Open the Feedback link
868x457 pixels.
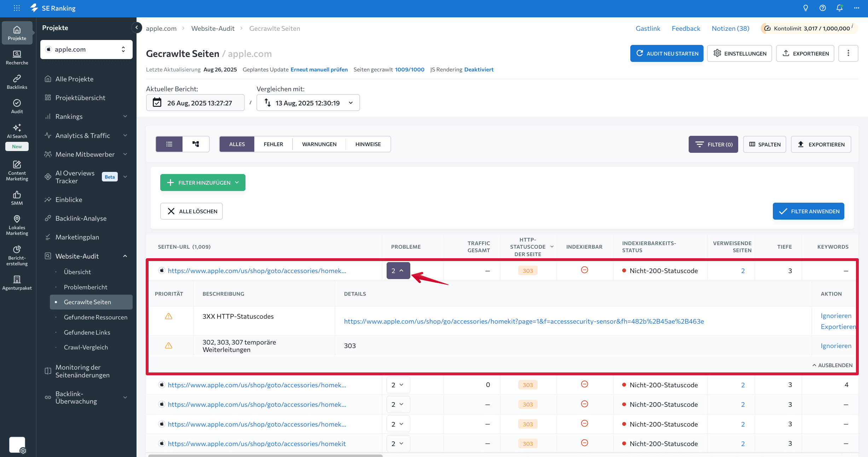[686, 28]
